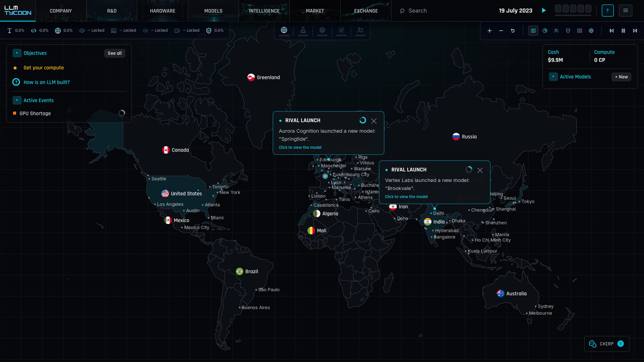This screenshot has width=644, height=362.
Task: Toggle the map view mode button
Action: coord(533,31)
